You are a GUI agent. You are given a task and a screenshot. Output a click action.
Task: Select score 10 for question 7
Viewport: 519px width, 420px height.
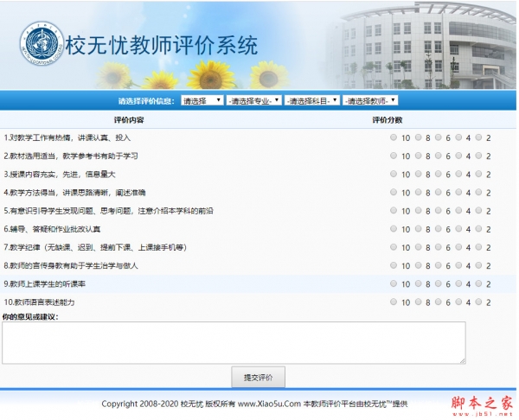point(394,247)
